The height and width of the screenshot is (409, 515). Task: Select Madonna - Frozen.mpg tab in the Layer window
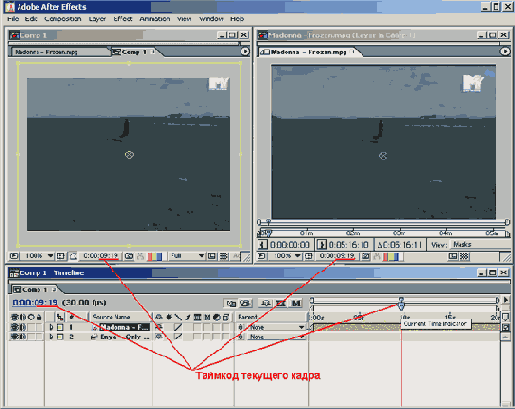coord(308,52)
